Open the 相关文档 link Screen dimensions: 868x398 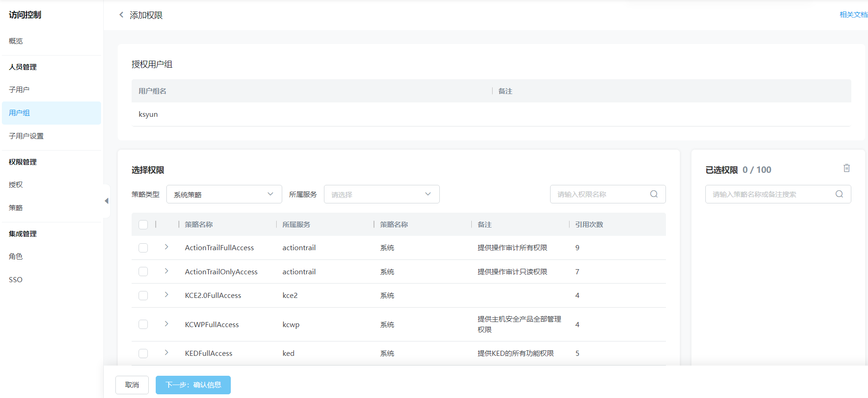[x=853, y=15]
